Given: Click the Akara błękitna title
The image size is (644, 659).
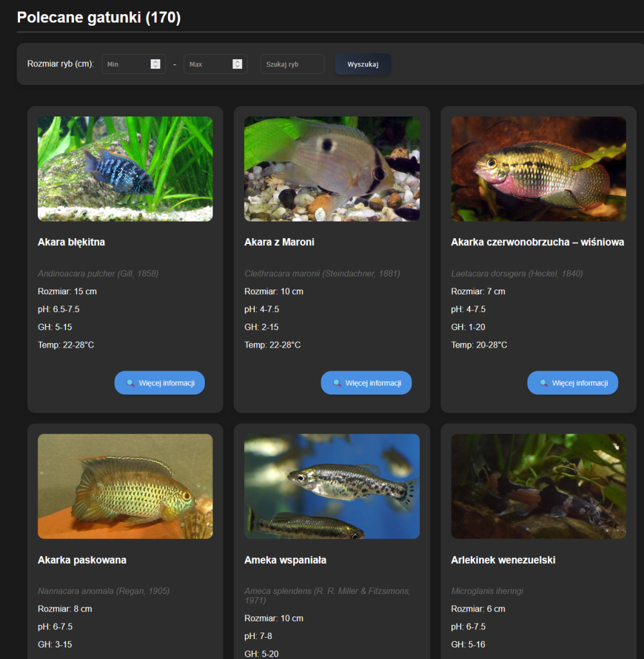Looking at the screenshot, I should pos(71,242).
